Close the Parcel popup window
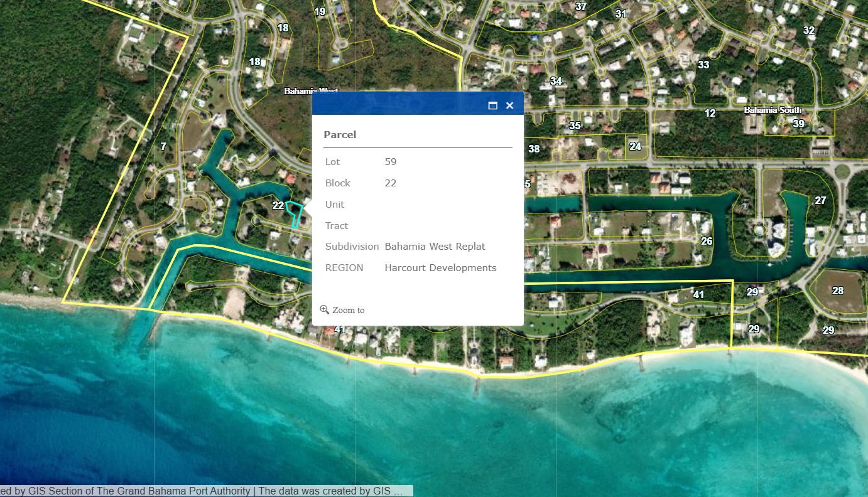Viewport: 868px width, 497px height. tap(509, 105)
